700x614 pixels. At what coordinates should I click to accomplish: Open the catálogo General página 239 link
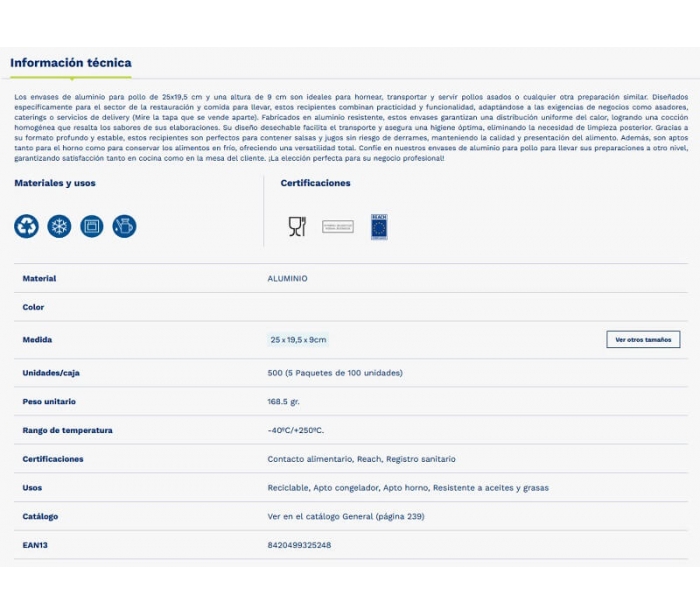[x=346, y=517]
